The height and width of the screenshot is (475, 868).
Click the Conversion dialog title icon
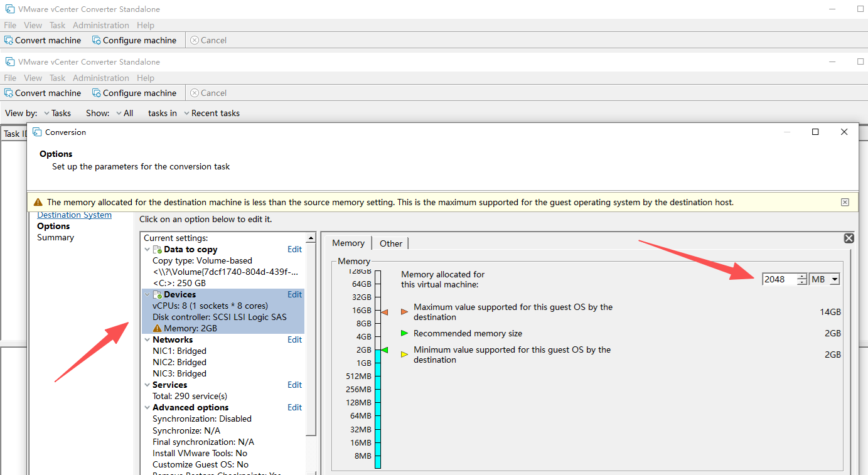pos(37,132)
